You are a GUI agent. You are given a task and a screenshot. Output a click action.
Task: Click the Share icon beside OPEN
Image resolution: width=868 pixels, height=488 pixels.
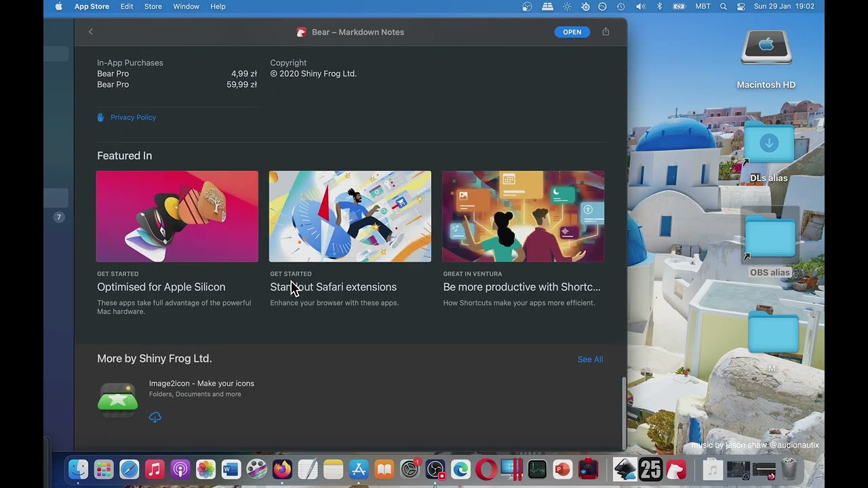pos(606,32)
